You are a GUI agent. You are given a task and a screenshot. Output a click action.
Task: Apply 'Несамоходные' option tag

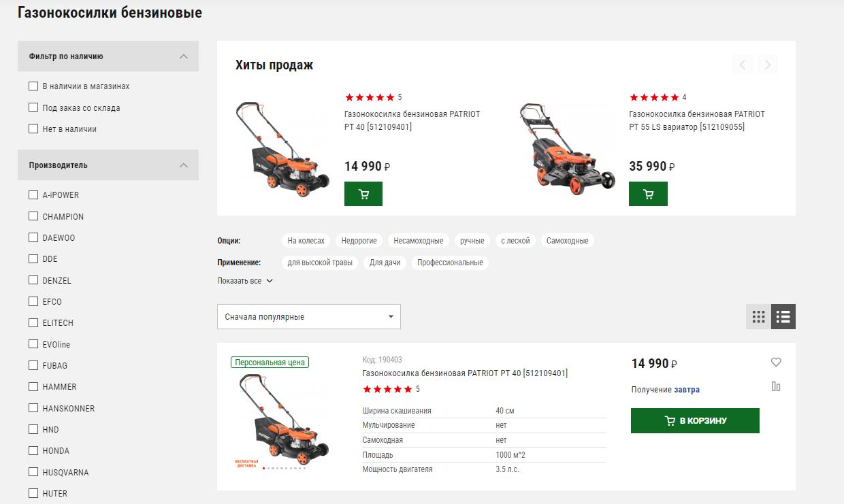(419, 241)
